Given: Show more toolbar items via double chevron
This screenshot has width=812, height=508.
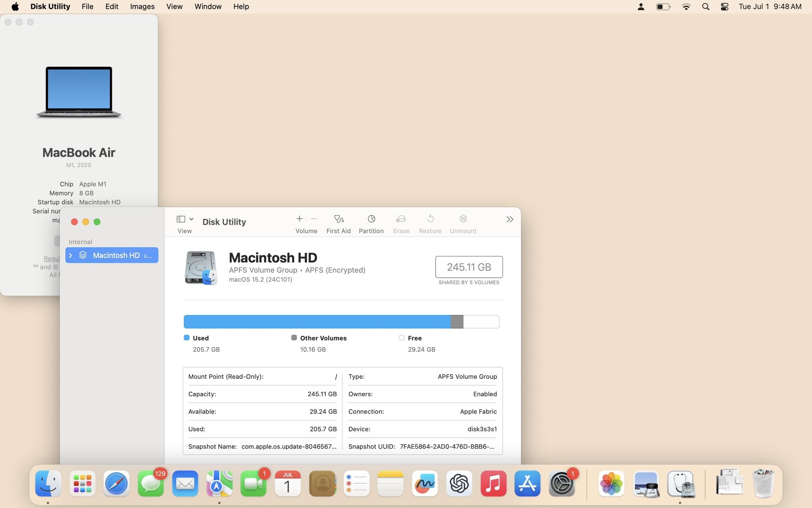Looking at the screenshot, I should [x=510, y=219].
